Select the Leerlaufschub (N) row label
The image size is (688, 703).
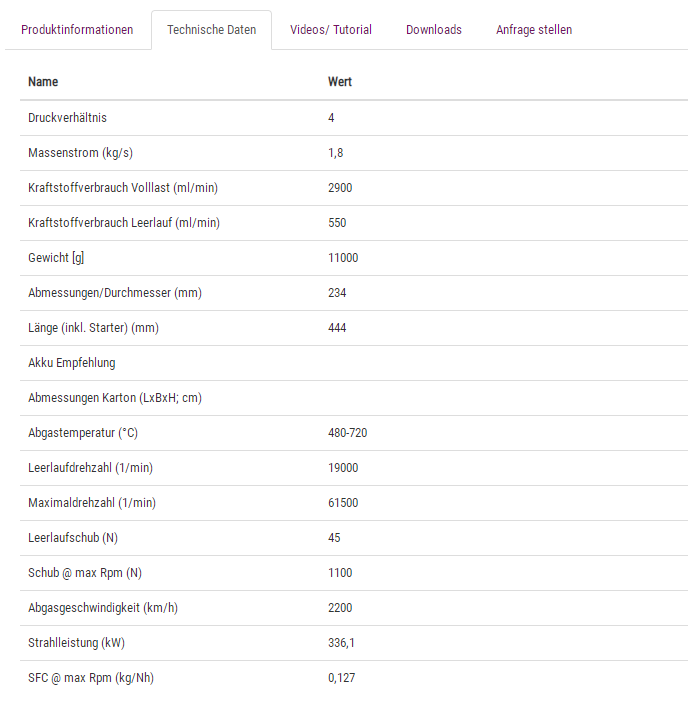(x=73, y=538)
